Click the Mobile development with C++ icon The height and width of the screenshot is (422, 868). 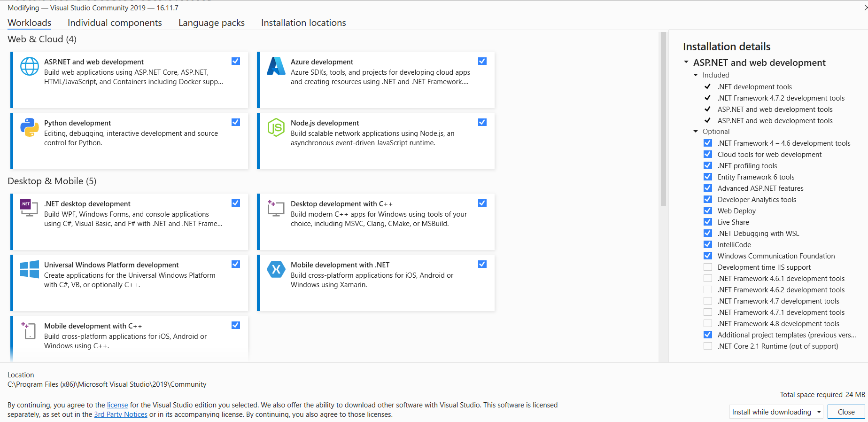pos(29,330)
